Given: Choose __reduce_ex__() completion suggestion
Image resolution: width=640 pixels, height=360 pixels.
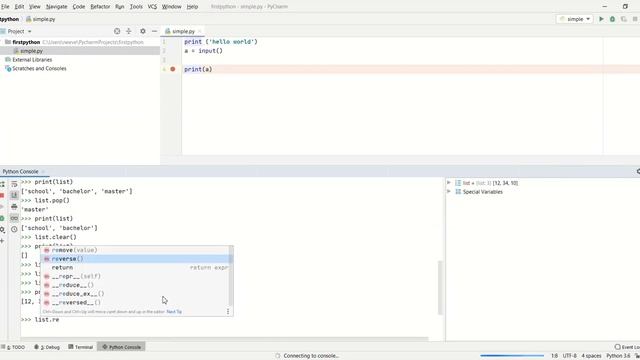Looking at the screenshot, I should point(135,294).
